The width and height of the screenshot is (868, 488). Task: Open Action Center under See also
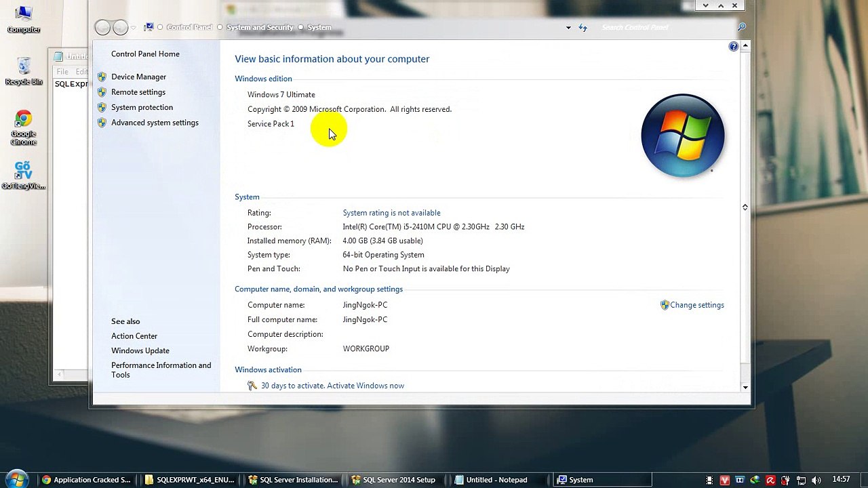[134, 336]
